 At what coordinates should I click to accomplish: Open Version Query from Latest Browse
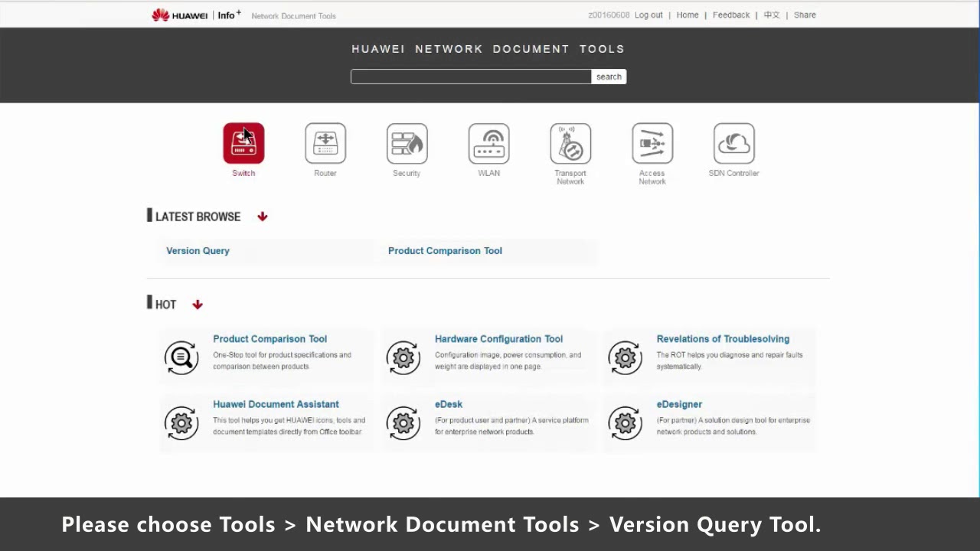tap(198, 251)
